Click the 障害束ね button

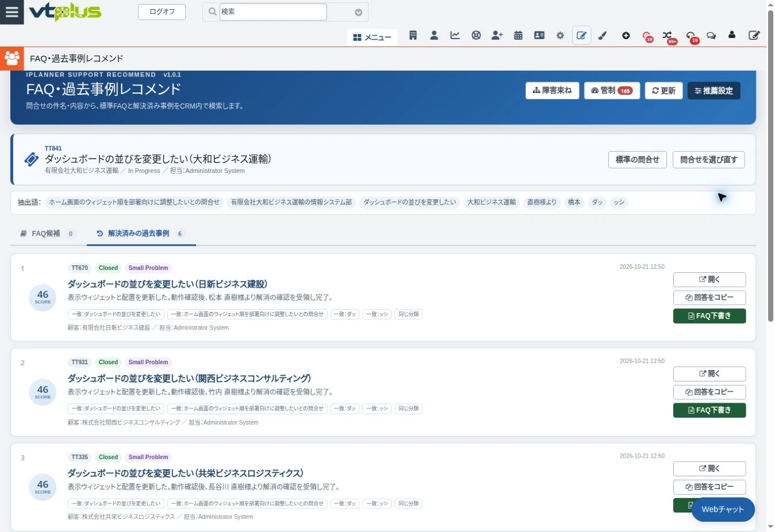pos(552,91)
